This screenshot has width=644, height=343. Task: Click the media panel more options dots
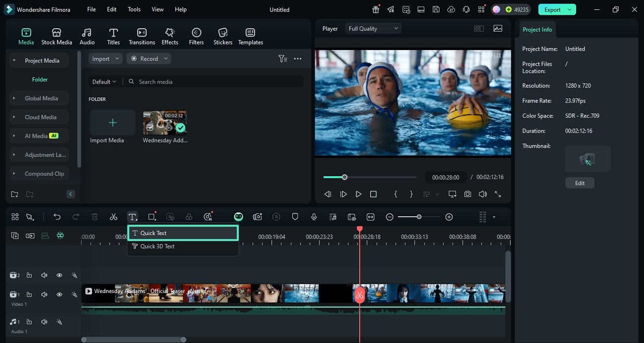pos(298,58)
